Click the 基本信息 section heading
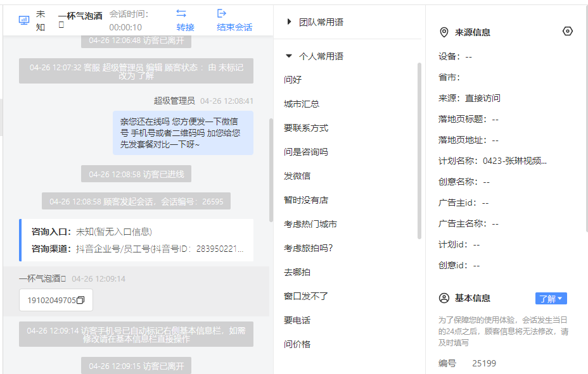The image size is (588, 374). click(473, 298)
